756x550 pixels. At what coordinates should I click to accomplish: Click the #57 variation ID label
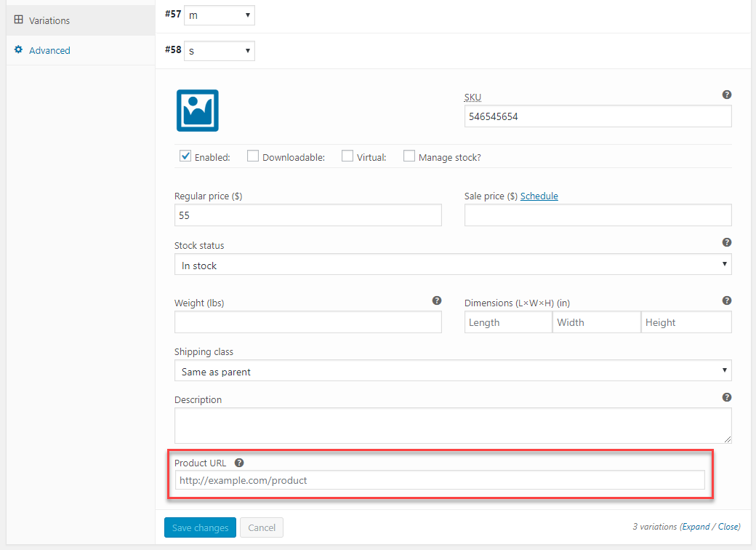(173, 14)
